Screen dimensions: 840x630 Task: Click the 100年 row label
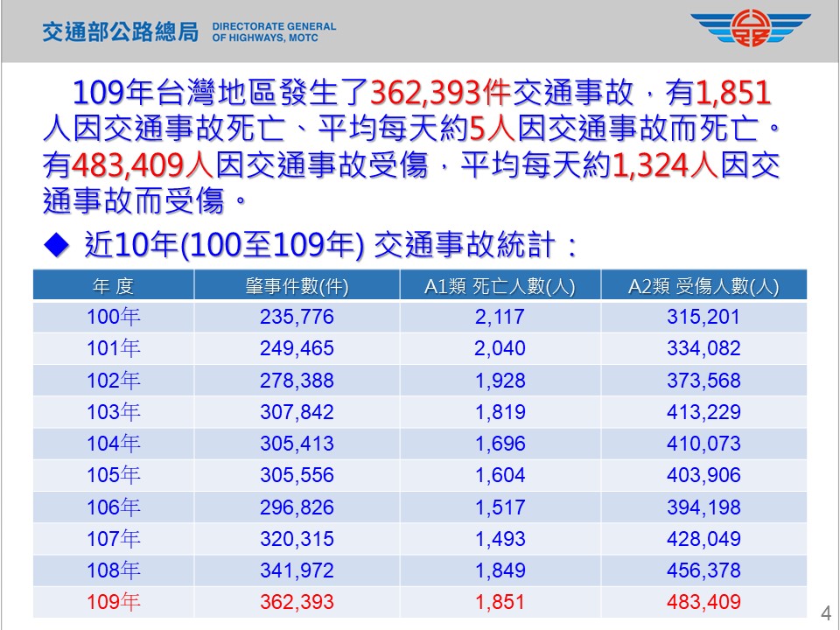pyautogui.click(x=113, y=318)
